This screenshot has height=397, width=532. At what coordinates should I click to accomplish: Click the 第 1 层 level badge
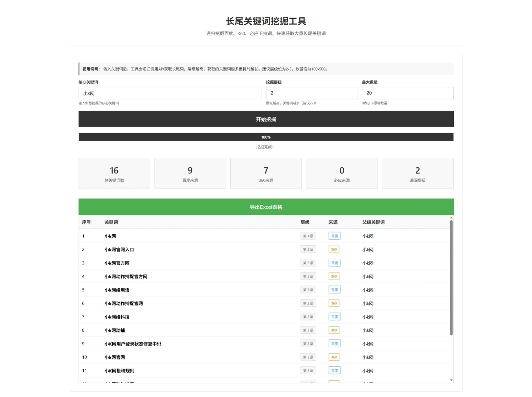point(308,236)
